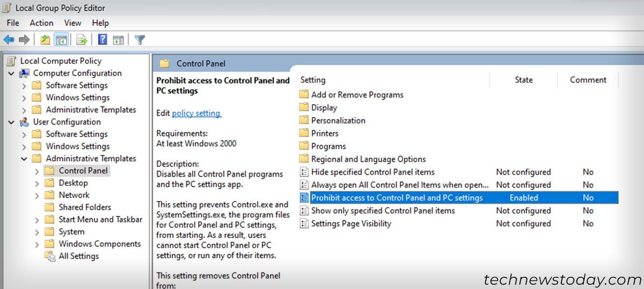Click the Computer Configuration icon in tree
The width and height of the screenshot is (644, 289).
(x=25, y=73)
